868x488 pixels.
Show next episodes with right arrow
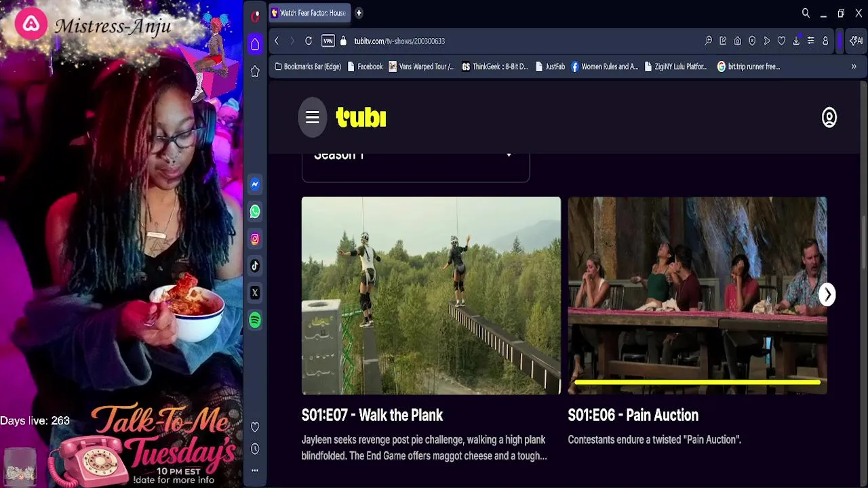click(827, 295)
